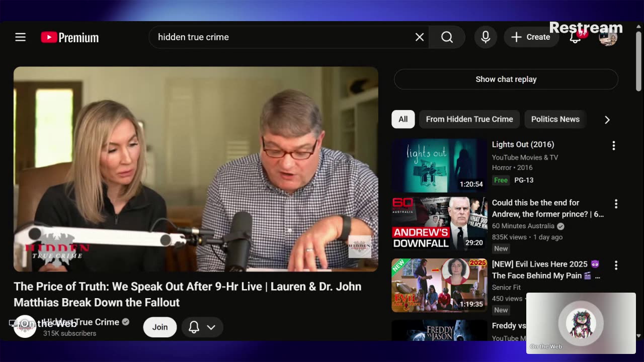Image resolution: width=644 pixels, height=362 pixels.
Task: Open the Freddy vs Jason thumbnail
Action: click(439, 330)
